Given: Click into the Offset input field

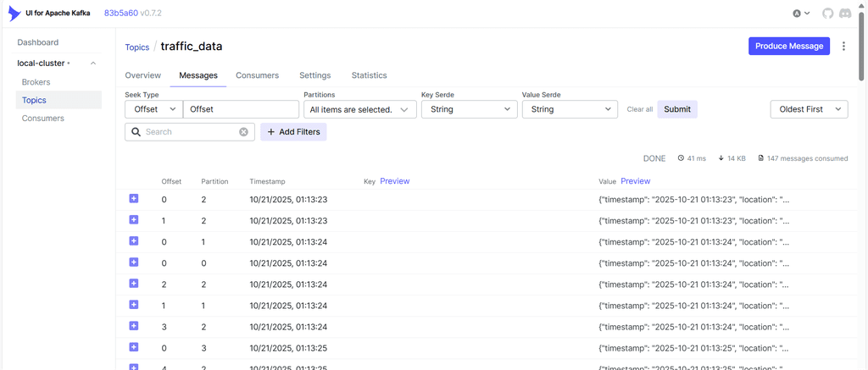Looking at the screenshot, I should [242, 109].
